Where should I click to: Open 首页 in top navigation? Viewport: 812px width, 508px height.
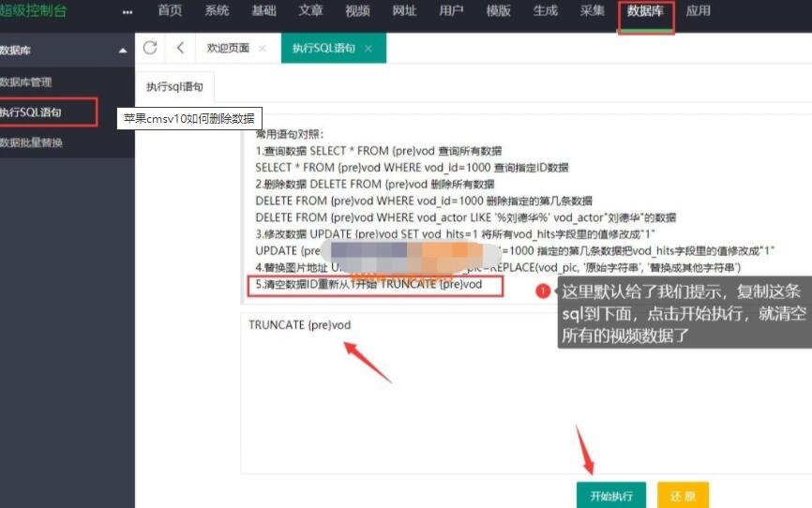click(x=170, y=10)
